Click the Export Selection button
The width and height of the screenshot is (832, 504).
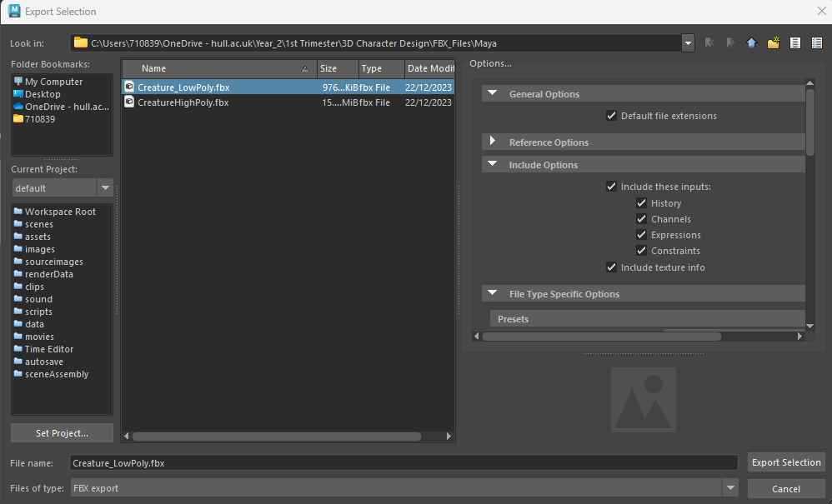(786, 462)
